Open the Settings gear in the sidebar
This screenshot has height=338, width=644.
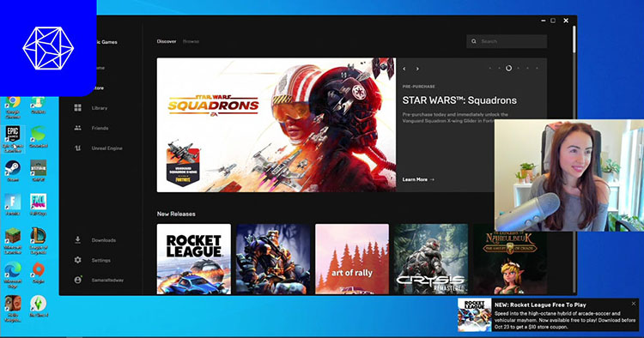[x=77, y=260]
